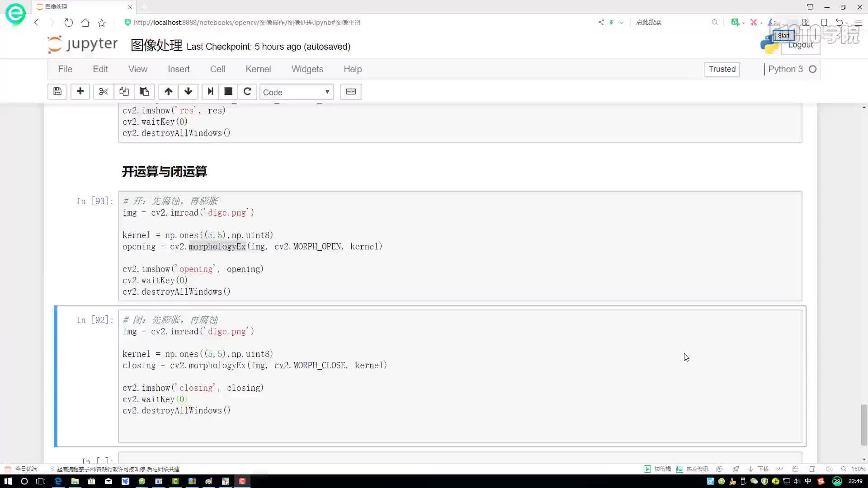The height and width of the screenshot is (488, 868).
Task: Open the red screenshot scissors tool
Action: 753,22
